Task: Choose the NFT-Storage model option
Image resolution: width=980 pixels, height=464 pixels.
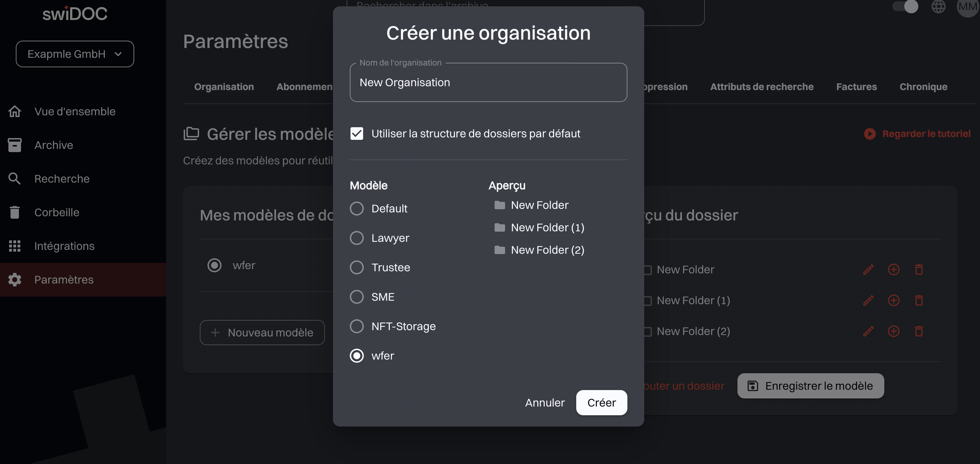Action: point(356,326)
